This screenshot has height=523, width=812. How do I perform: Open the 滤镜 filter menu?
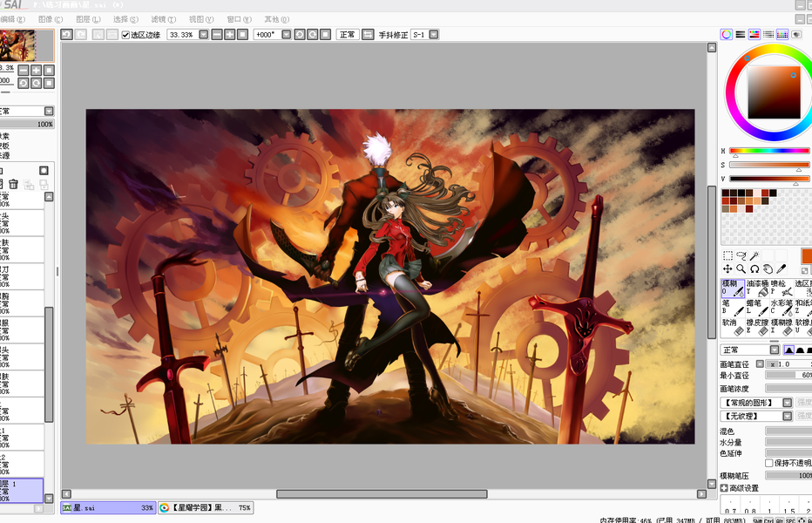(164, 19)
